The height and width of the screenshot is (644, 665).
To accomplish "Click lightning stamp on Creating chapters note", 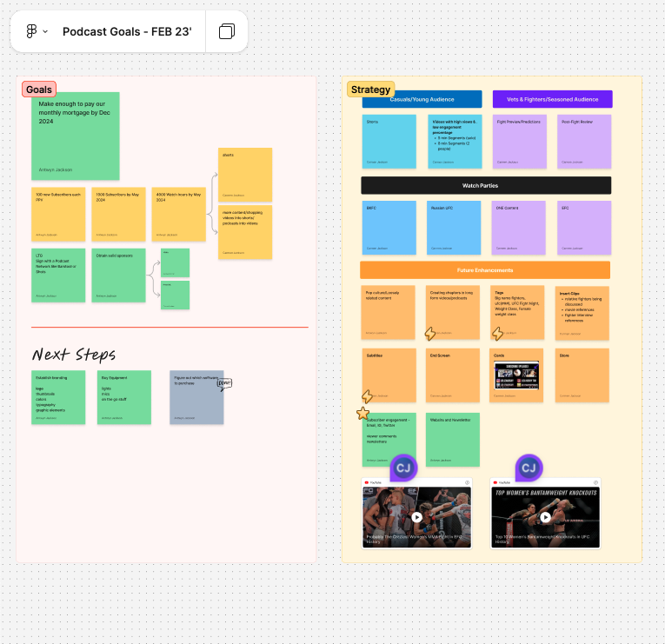I will pos(429,333).
